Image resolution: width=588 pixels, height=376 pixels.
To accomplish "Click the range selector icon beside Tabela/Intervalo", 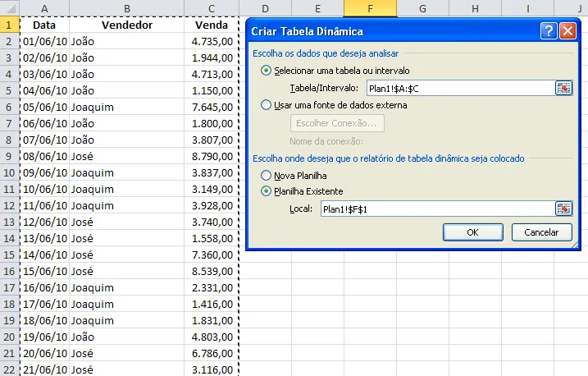I will [563, 88].
